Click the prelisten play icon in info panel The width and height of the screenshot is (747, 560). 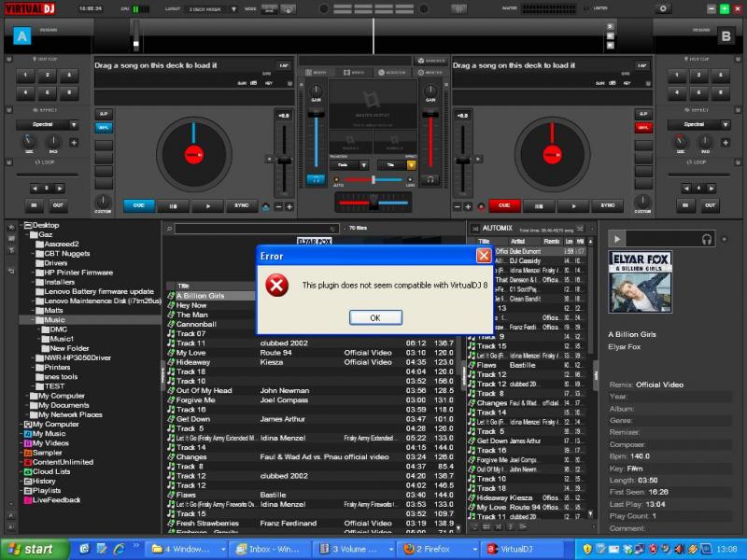coord(617,240)
